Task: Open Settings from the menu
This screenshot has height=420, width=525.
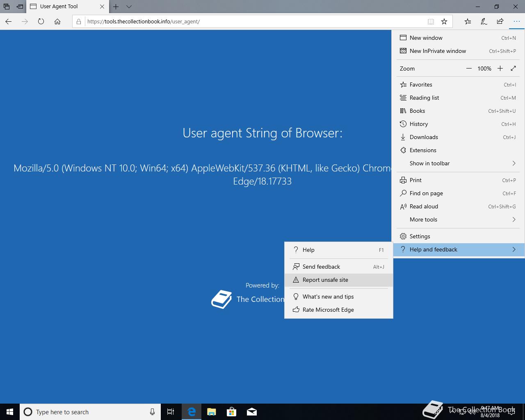Action: click(458, 236)
